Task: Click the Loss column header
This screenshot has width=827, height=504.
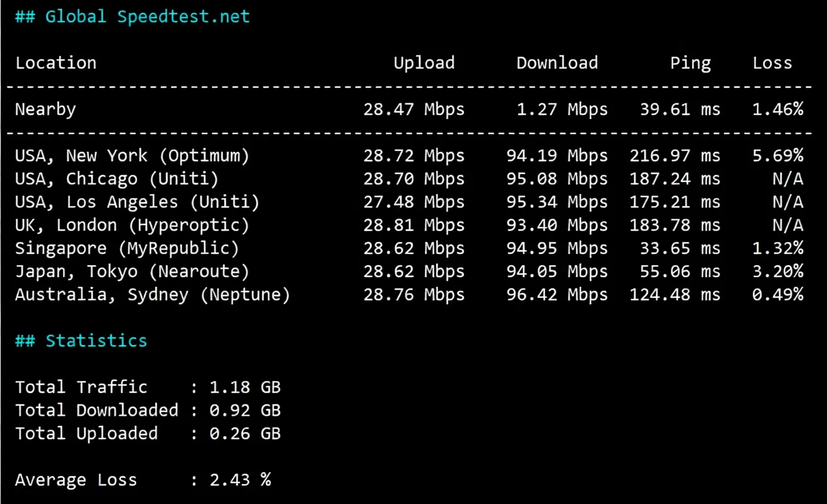Action: coord(772,63)
